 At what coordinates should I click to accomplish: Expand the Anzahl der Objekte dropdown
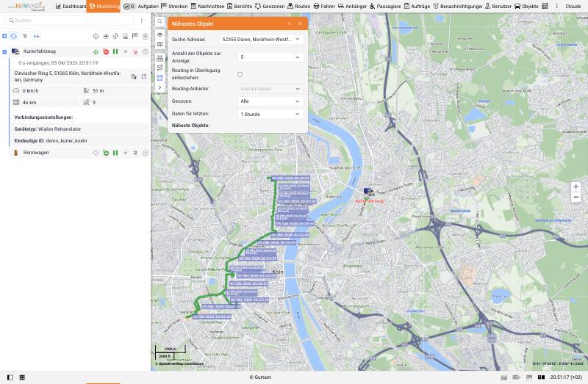click(x=270, y=57)
